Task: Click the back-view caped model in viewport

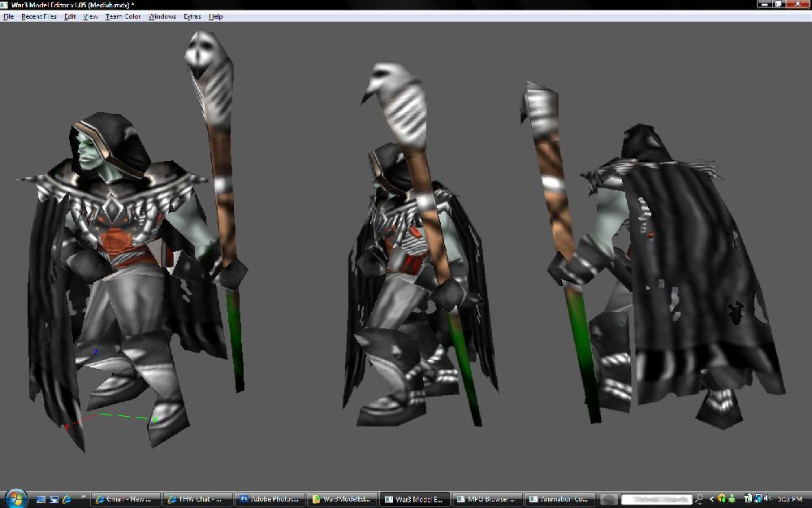Action: (x=654, y=257)
